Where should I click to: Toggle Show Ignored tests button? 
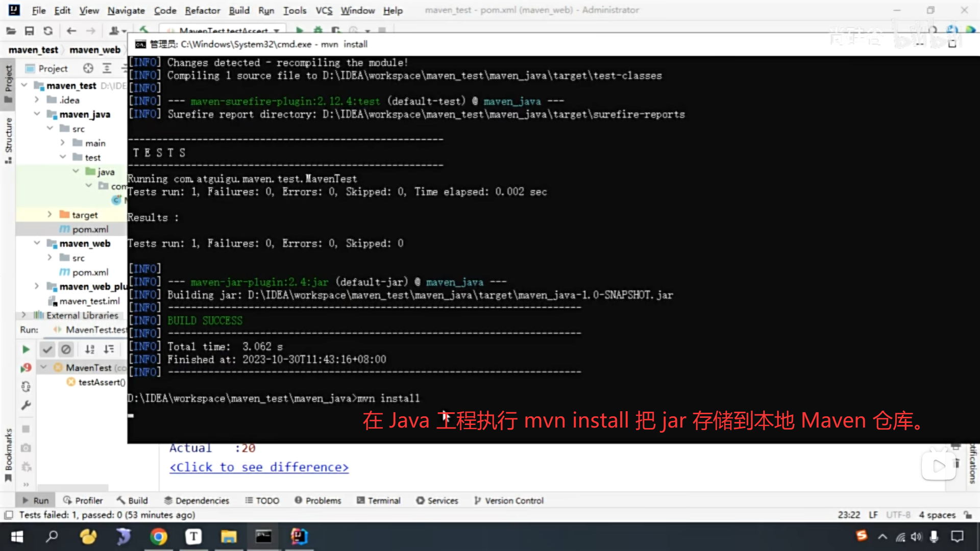(x=66, y=349)
